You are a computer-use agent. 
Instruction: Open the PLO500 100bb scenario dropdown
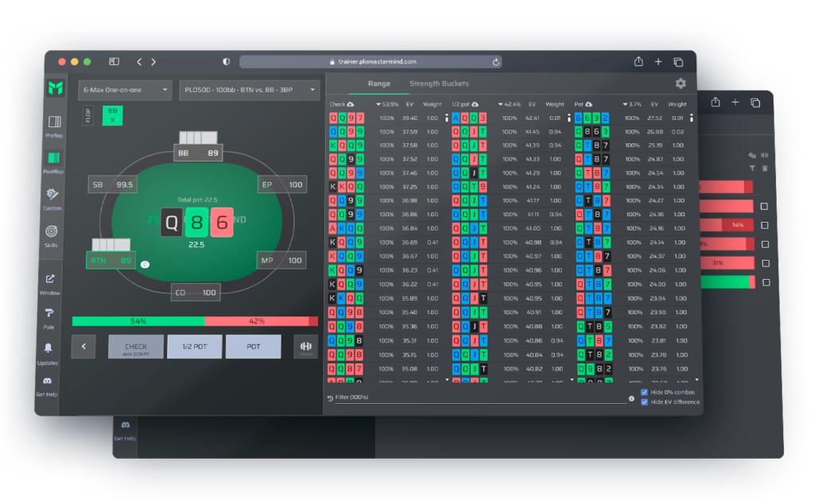250,90
